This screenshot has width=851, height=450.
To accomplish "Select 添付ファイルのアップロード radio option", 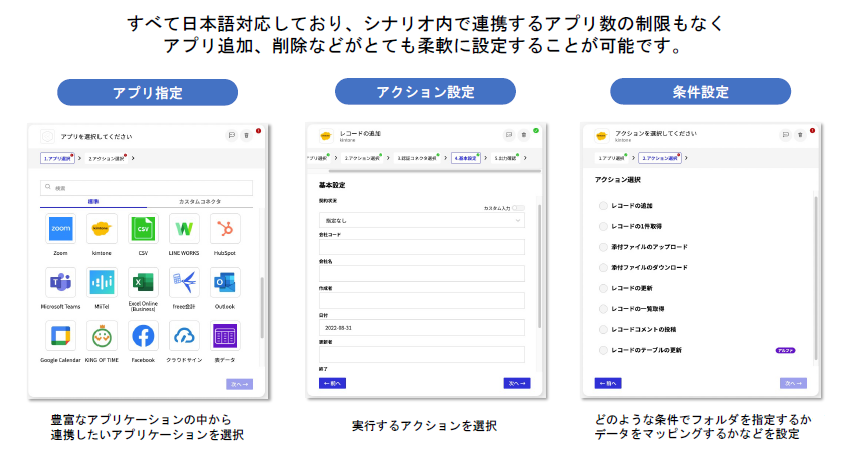I will (603, 247).
